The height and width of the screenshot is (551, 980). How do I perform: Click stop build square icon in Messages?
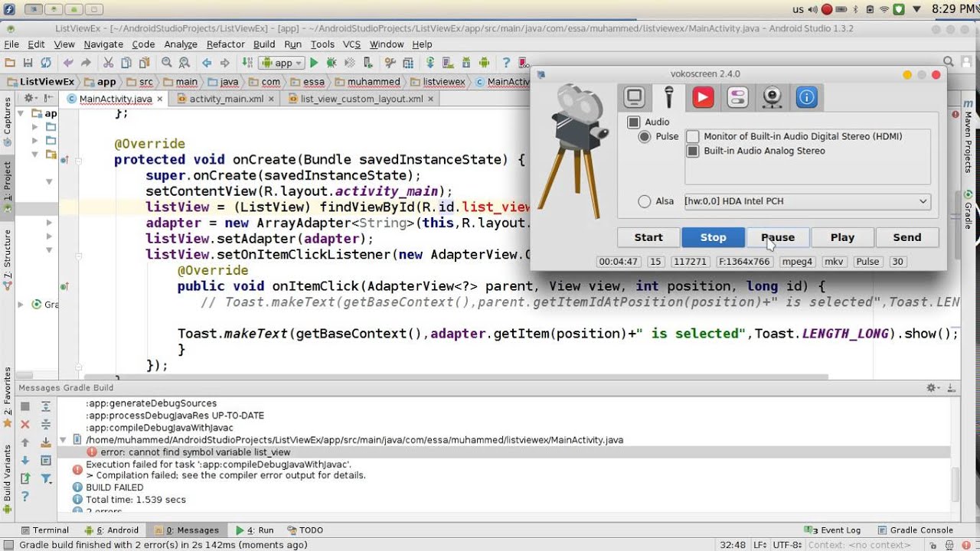(25, 406)
